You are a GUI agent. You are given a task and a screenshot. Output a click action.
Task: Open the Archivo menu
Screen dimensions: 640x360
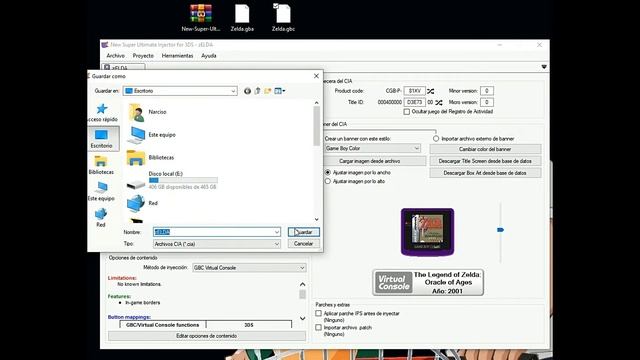tap(116, 56)
